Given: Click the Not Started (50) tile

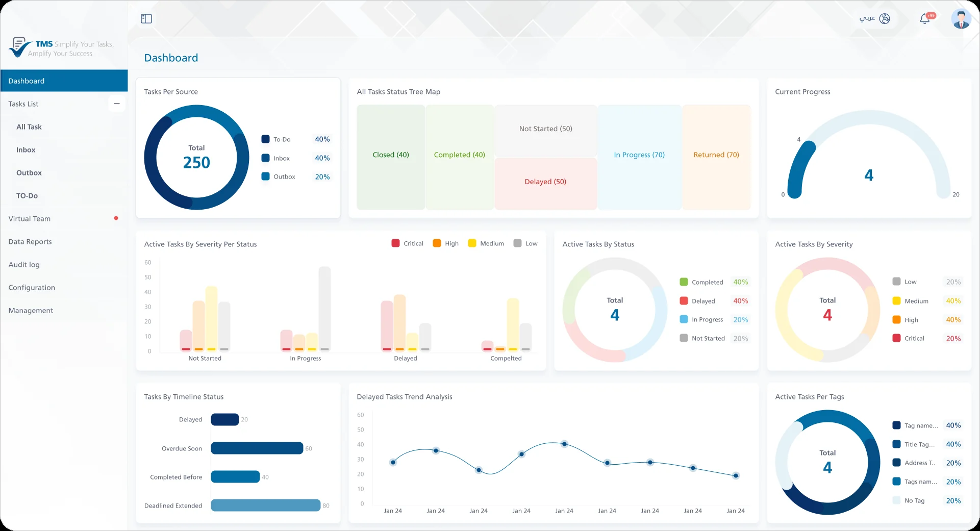Looking at the screenshot, I should 546,131.
